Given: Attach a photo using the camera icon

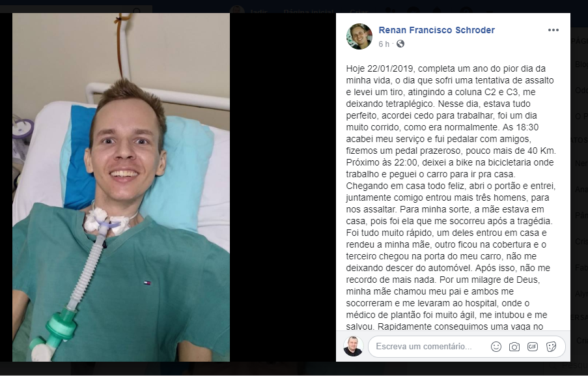Looking at the screenshot, I should pyautogui.click(x=514, y=347).
